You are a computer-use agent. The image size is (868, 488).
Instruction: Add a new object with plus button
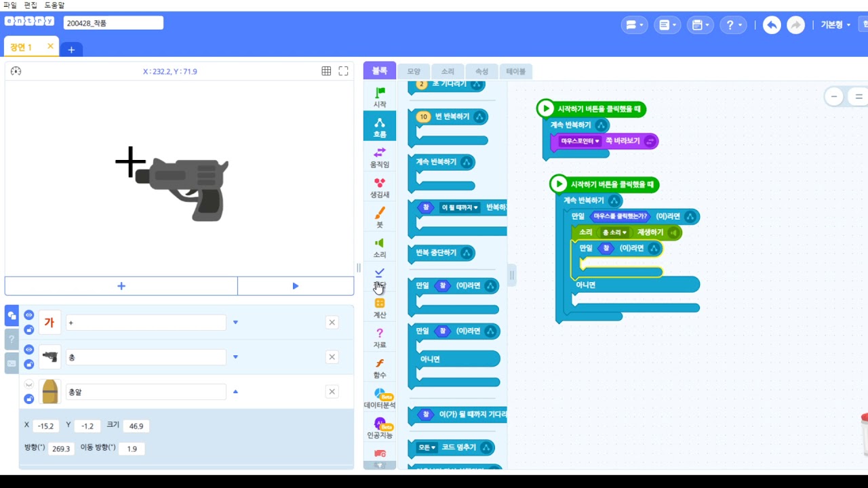coord(121,286)
